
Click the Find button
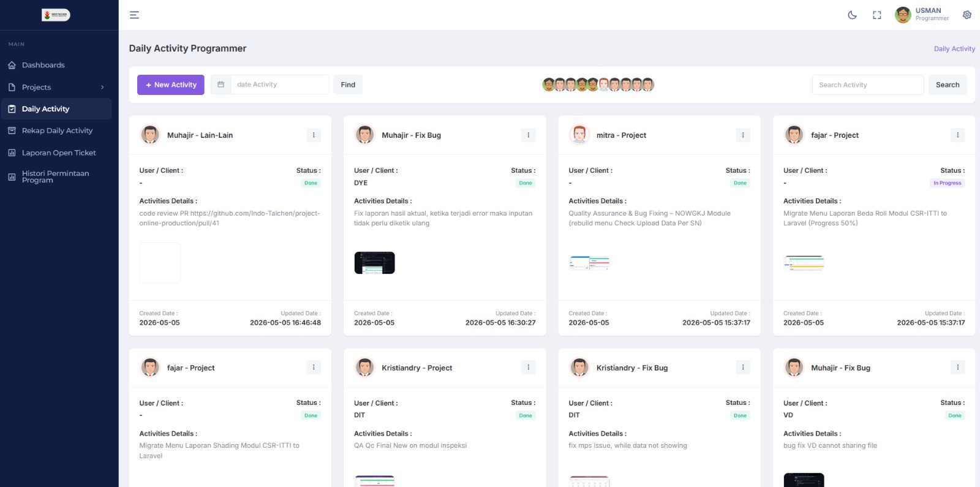coord(348,85)
